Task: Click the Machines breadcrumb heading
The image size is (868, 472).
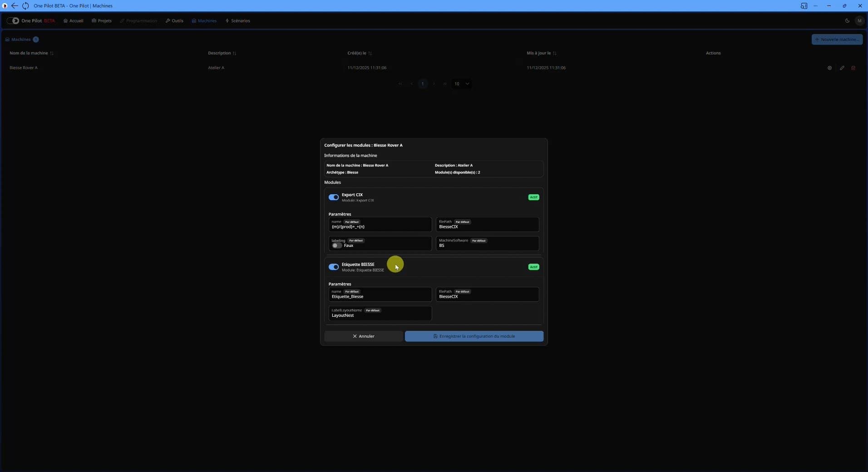Action: [x=21, y=39]
